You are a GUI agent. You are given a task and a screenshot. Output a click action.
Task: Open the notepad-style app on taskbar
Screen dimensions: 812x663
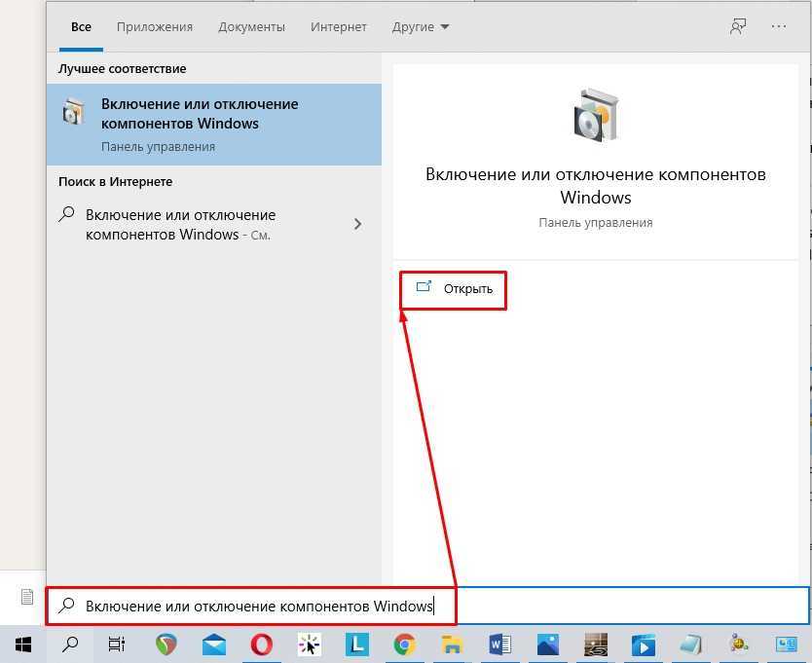[x=691, y=645]
